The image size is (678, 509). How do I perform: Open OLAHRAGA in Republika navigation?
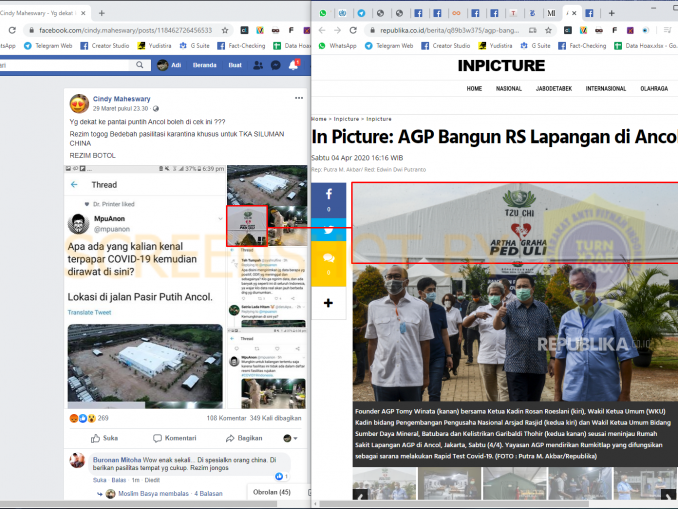click(654, 89)
